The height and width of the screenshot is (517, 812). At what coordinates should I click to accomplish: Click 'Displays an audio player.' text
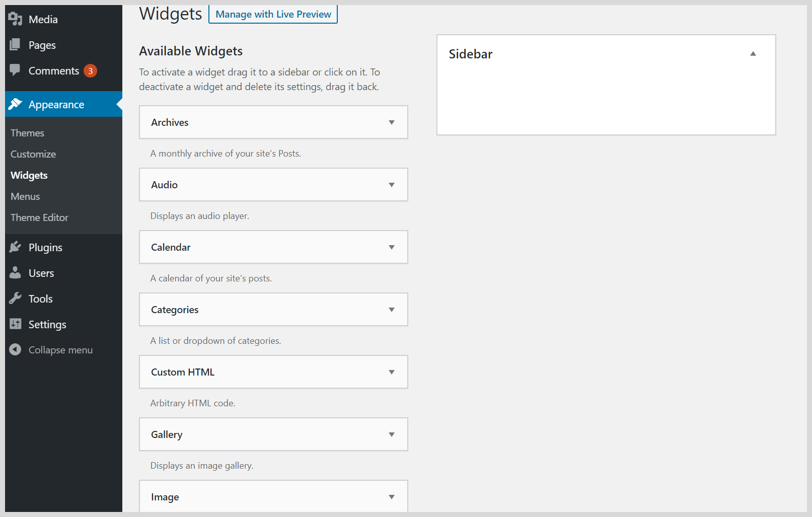click(x=200, y=216)
